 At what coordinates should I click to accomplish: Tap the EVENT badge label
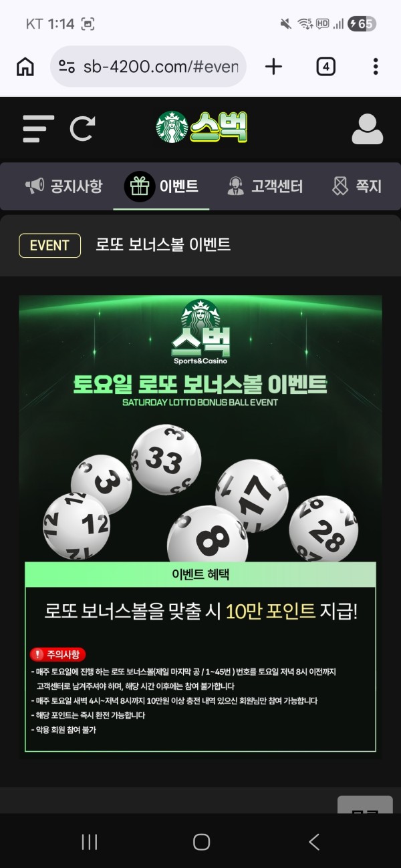tap(49, 245)
